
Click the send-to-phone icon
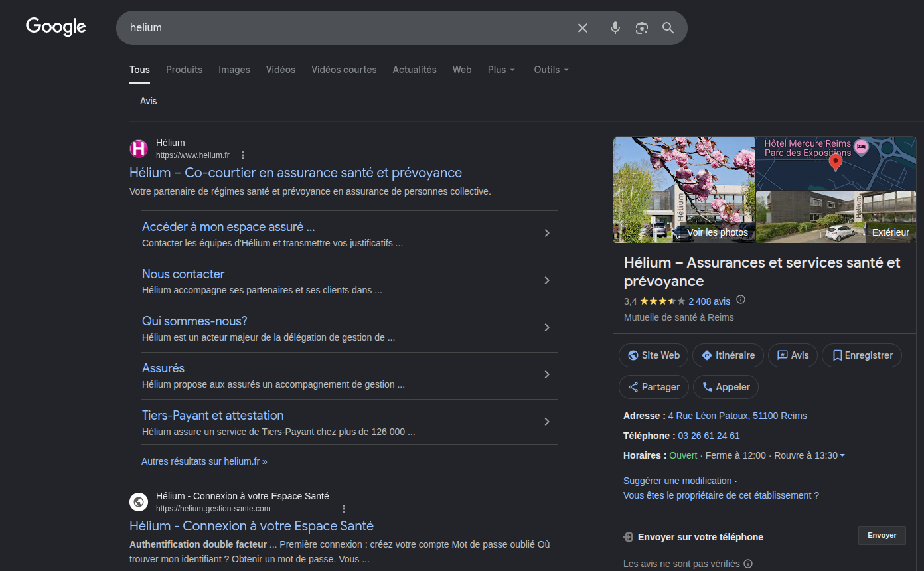coord(628,537)
